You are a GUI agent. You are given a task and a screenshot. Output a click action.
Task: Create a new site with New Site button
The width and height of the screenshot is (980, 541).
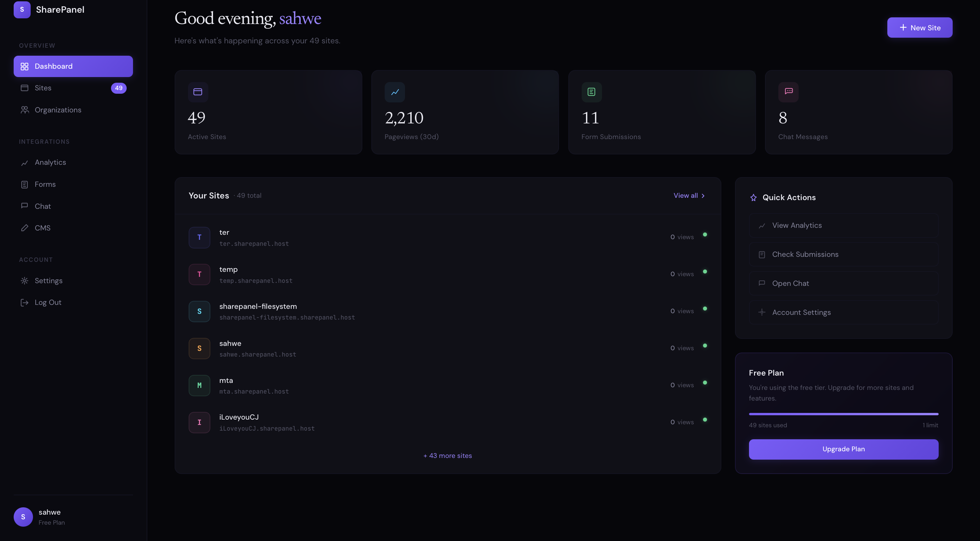coord(920,27)
